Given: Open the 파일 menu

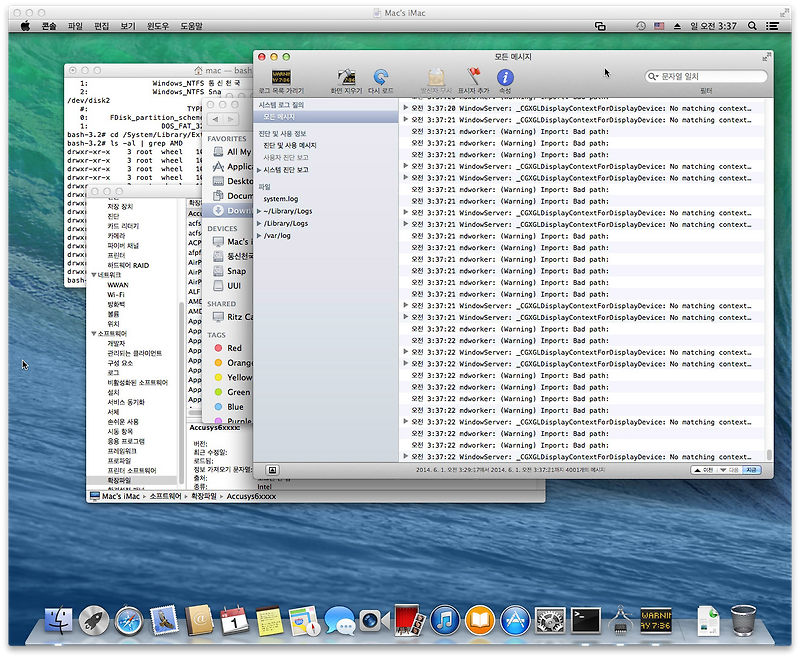Looking at the screenshot, I should [75, 26].
